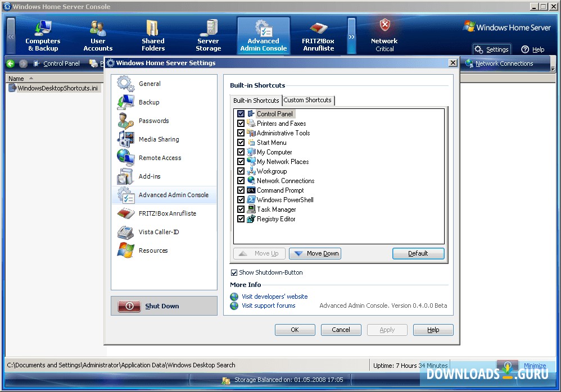Viewport: 561px width, 392px height.
Task: Open Server Storage
Action: pyautogui.click(x=208, y=34)
